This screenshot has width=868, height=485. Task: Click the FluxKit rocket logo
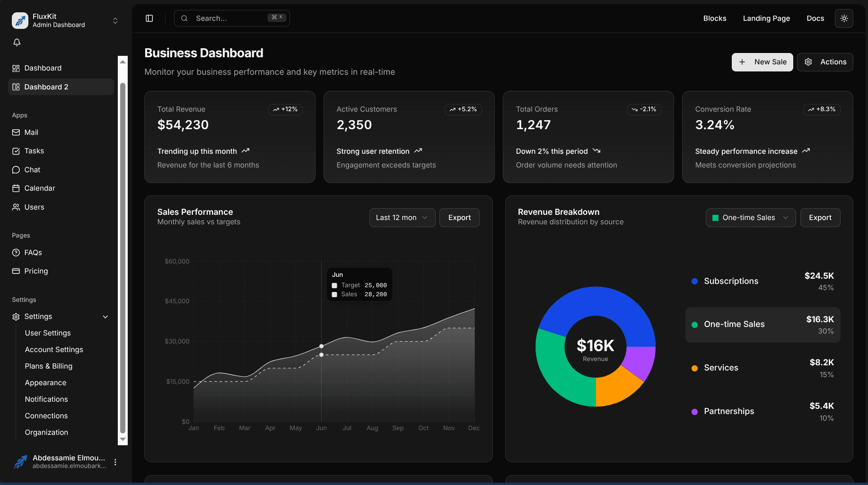pyautogui.click(x=20, y=20)
